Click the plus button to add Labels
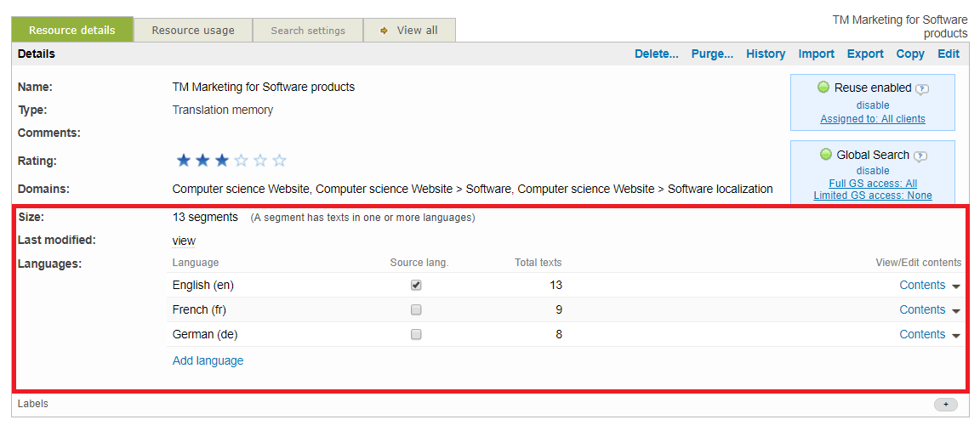 [945, 405]
